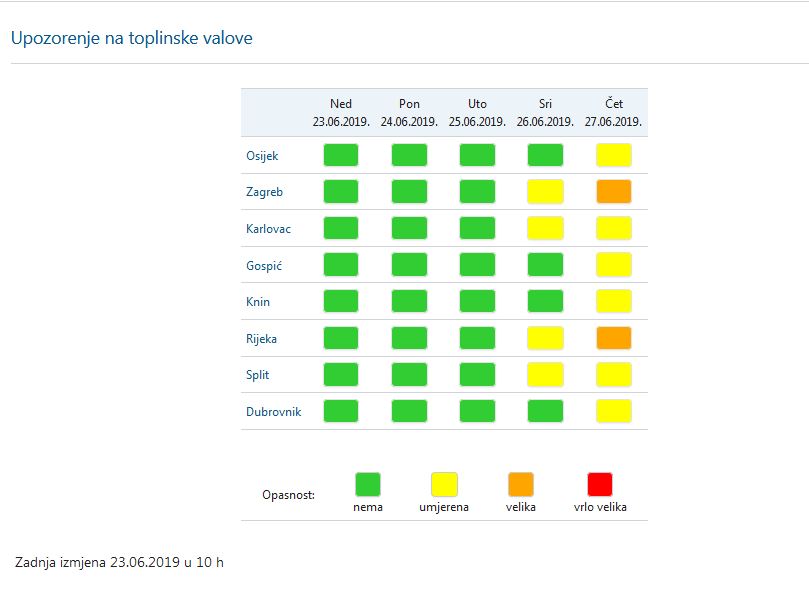Click Split's yellow swatch for Wednesday
This screenshot has height=594, width=809.
coord(545,375)
